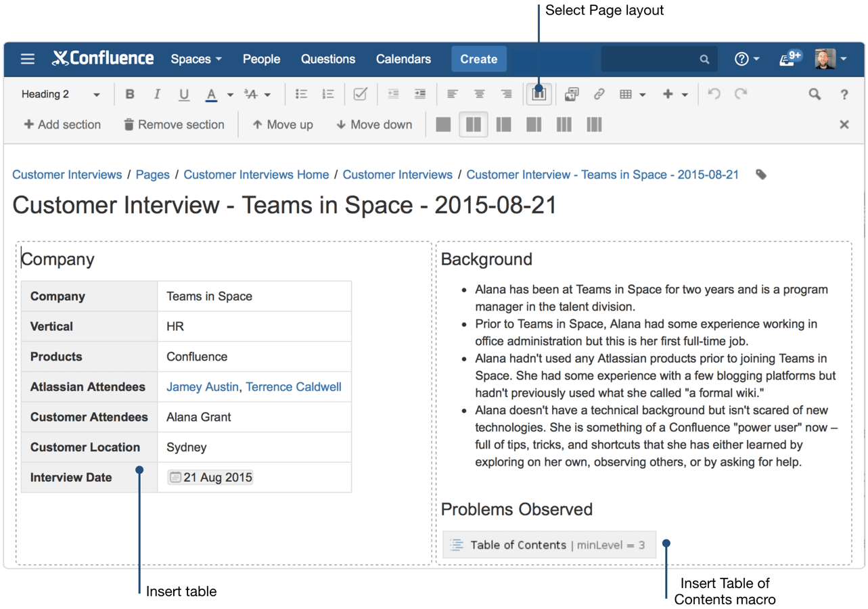Open notifications 9+ icon
The image size is (868, 609).
[790, 58]
